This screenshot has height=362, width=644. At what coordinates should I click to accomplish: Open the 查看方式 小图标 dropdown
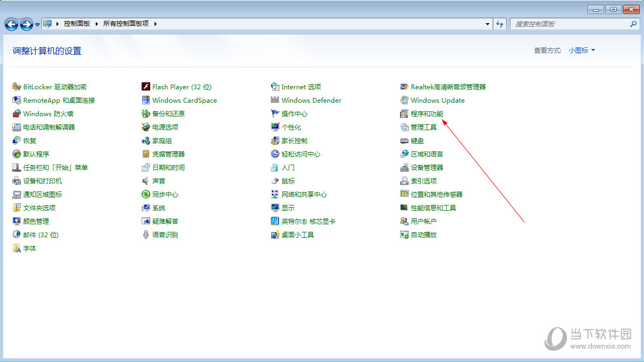582,51
